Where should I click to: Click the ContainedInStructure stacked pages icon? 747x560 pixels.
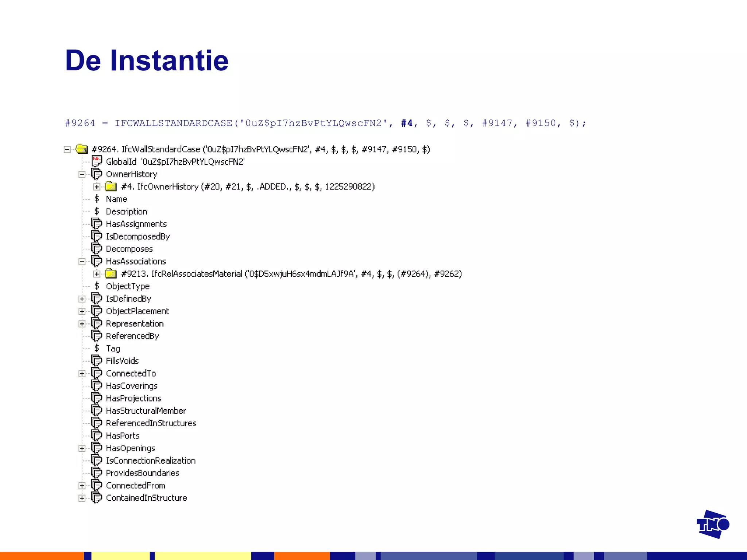tap(96, 498)
